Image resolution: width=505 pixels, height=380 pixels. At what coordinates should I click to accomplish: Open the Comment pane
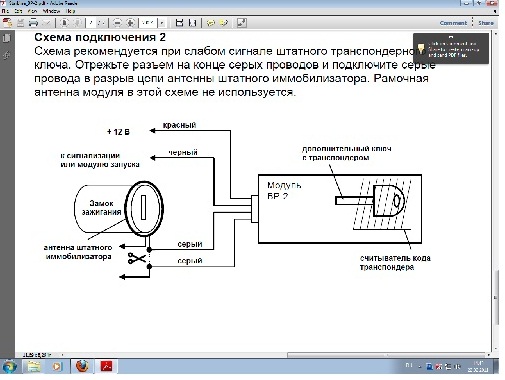[453, 23]
